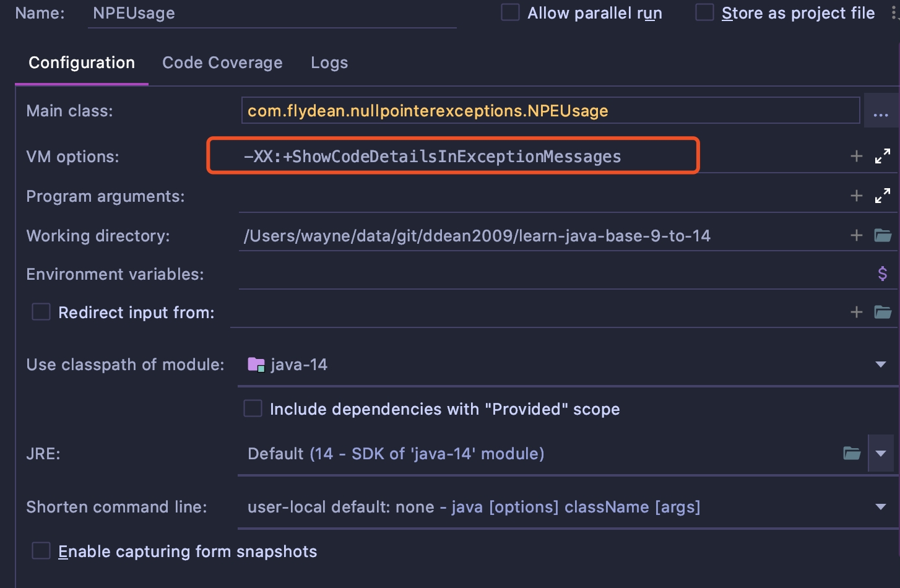Viewport: 900px width, 588px height.
Task: Edit environment variables via dollar icon
Action: [x=882, y=274]
